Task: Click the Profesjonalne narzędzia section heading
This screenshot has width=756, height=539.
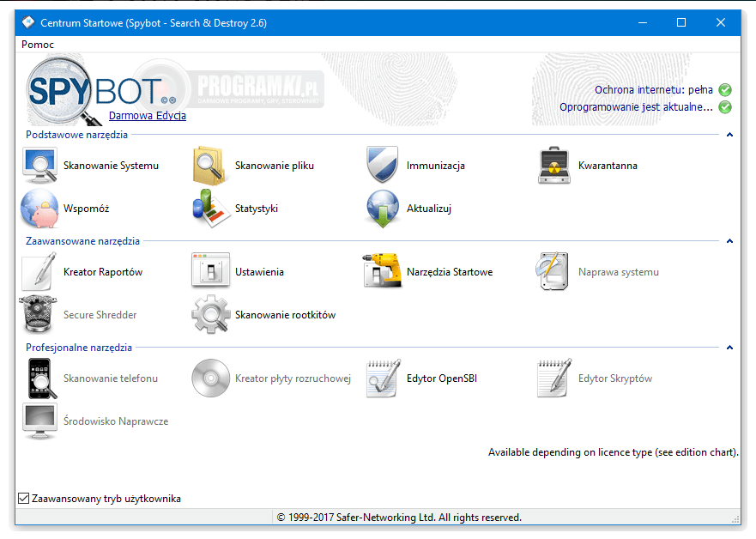Action: coord(79,348)
